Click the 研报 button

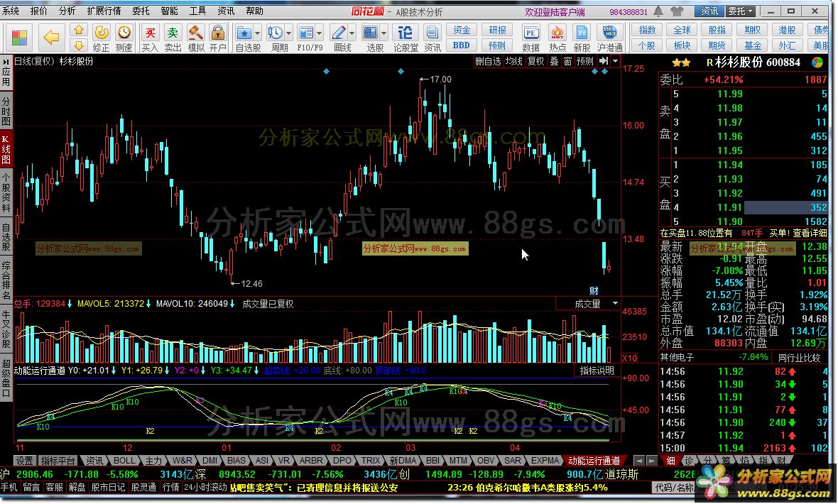497,31
